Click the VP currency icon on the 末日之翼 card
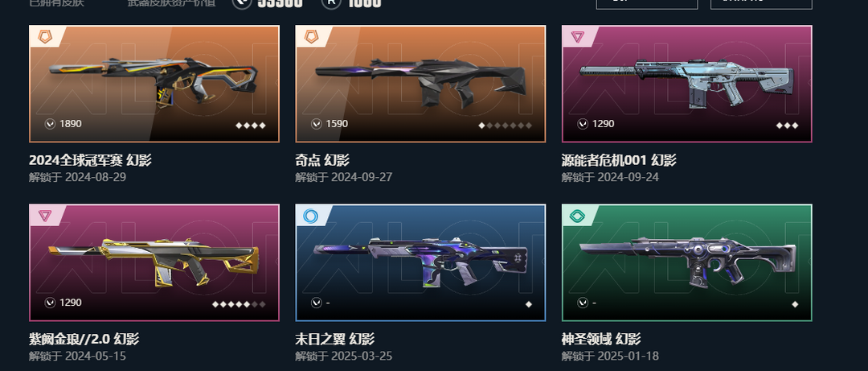 point(316,303)
